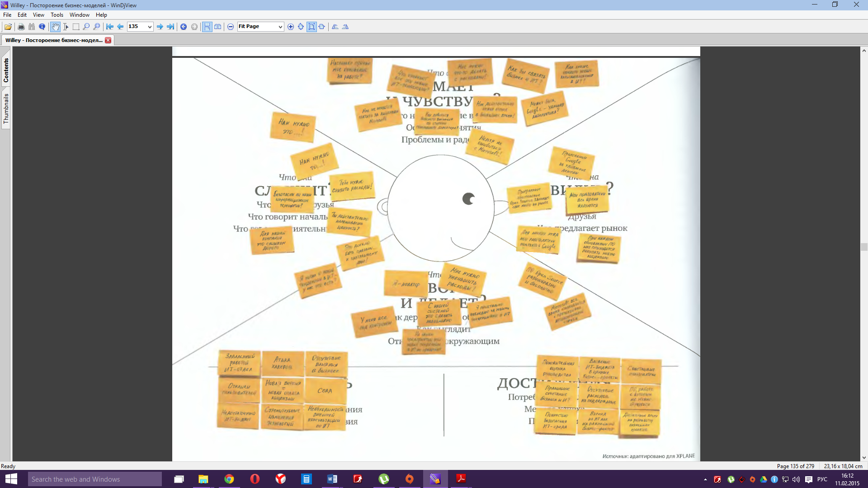The height and width of the screenshot is (488, 868).
Task: Click the Print document icon
Action: [x=21, y=27]
